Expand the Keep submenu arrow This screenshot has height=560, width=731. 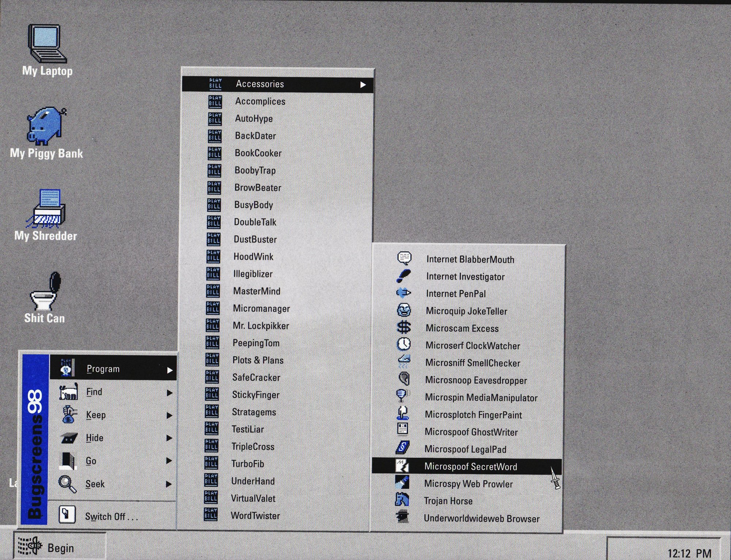point(169,416)
